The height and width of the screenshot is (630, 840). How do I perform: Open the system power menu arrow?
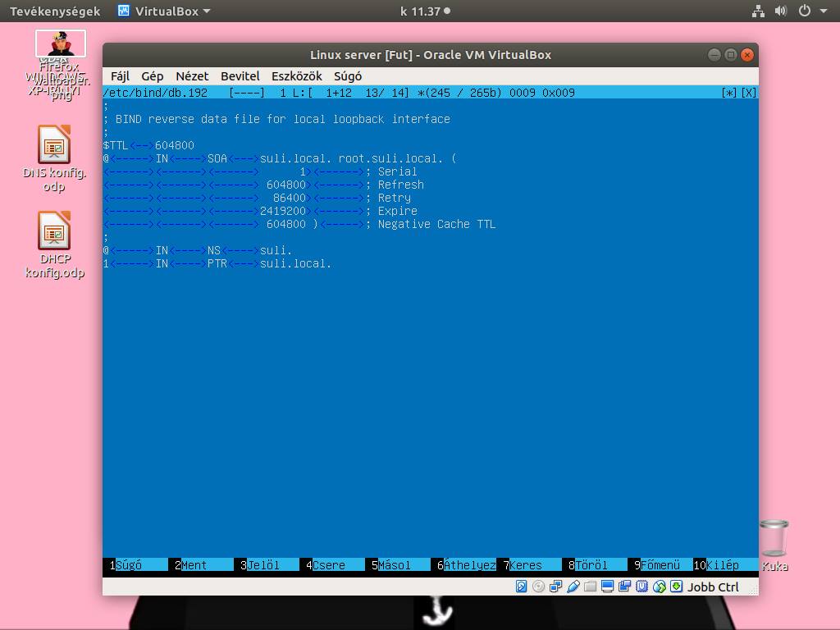tap(823, 11)
